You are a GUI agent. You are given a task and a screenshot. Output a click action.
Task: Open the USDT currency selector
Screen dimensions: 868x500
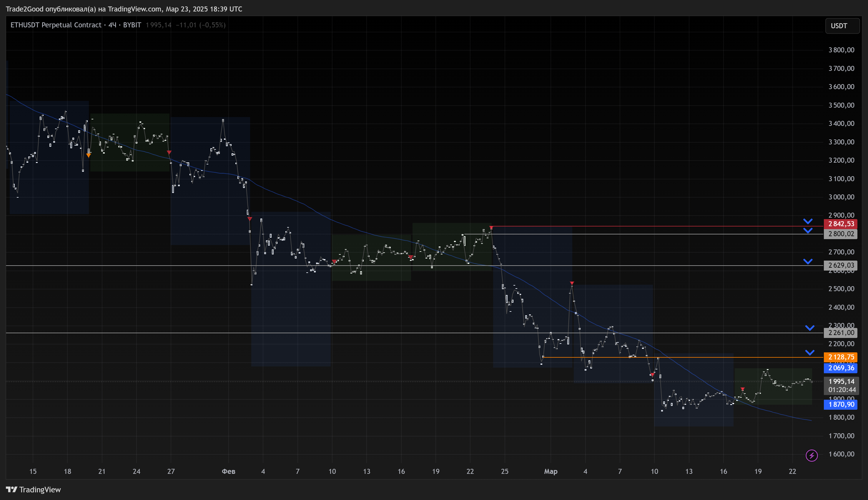pyautogui.click(x=842, y=26)
